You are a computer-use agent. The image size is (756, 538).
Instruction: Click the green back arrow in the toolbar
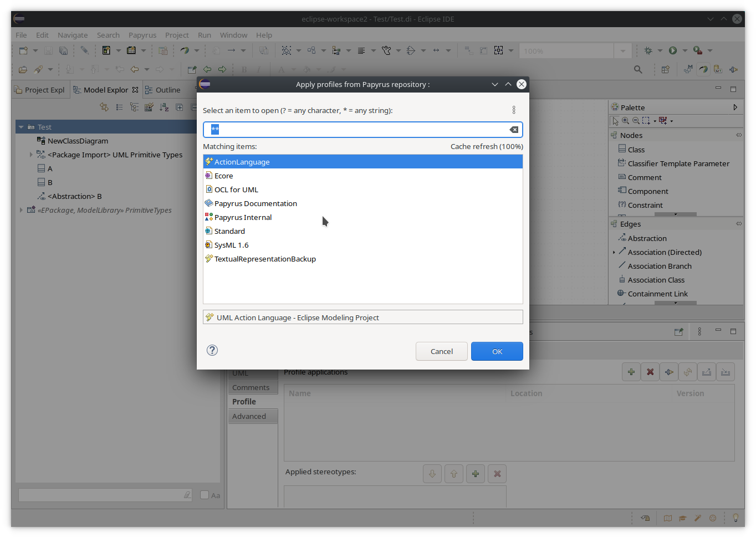(x=207, y=69)
